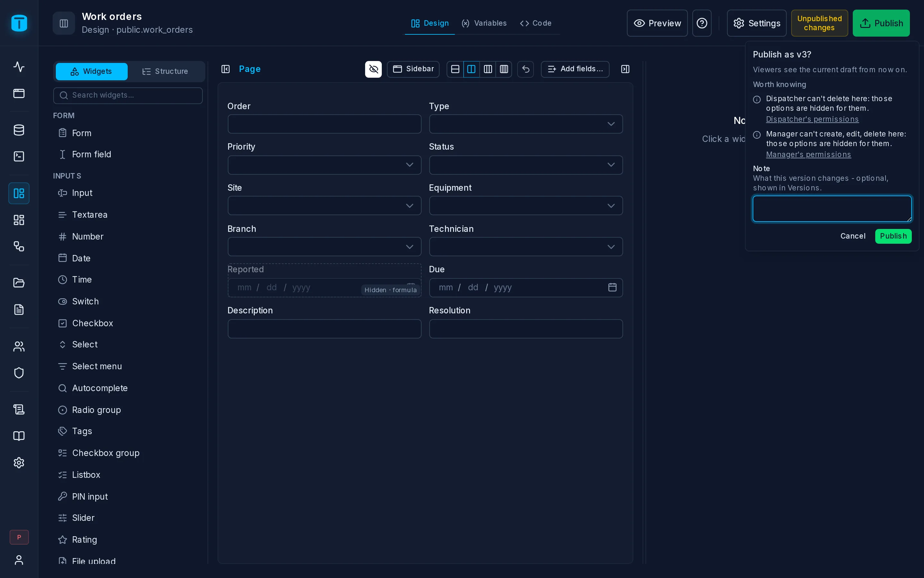Click the Add fields button
The image size is (924, 578).
[x=575, y=69]
